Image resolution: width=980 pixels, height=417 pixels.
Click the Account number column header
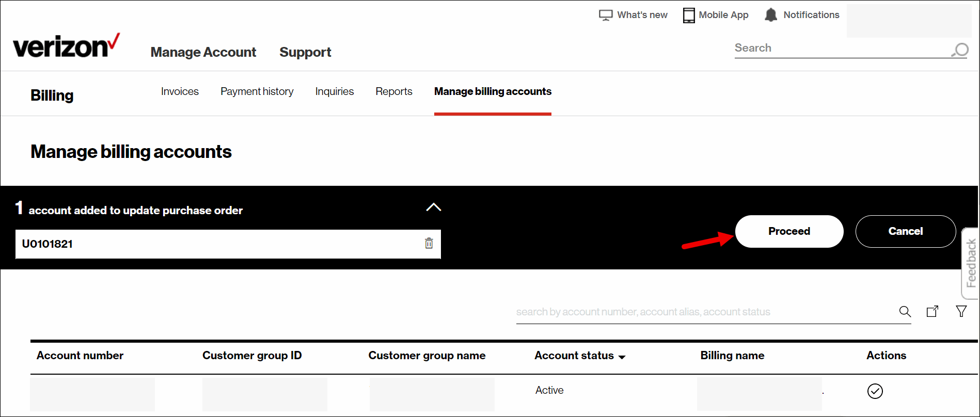(x=80, y=356)
